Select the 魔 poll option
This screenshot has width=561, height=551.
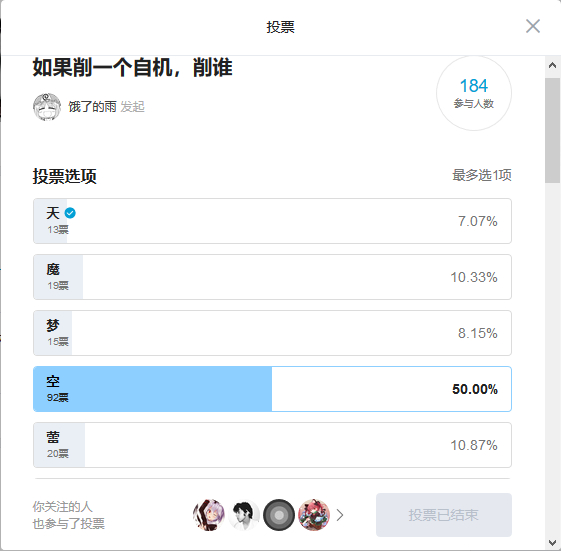tap(272, 277)
